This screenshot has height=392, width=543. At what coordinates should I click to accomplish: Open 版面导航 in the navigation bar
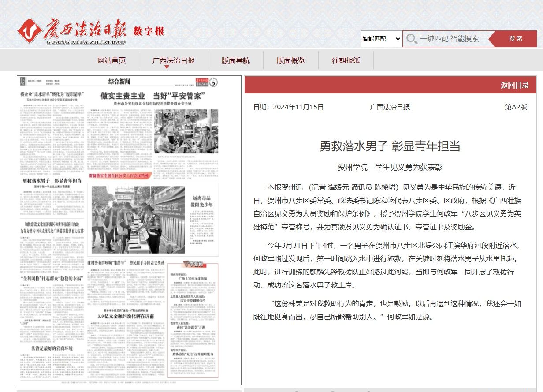[x=236, y=60]
